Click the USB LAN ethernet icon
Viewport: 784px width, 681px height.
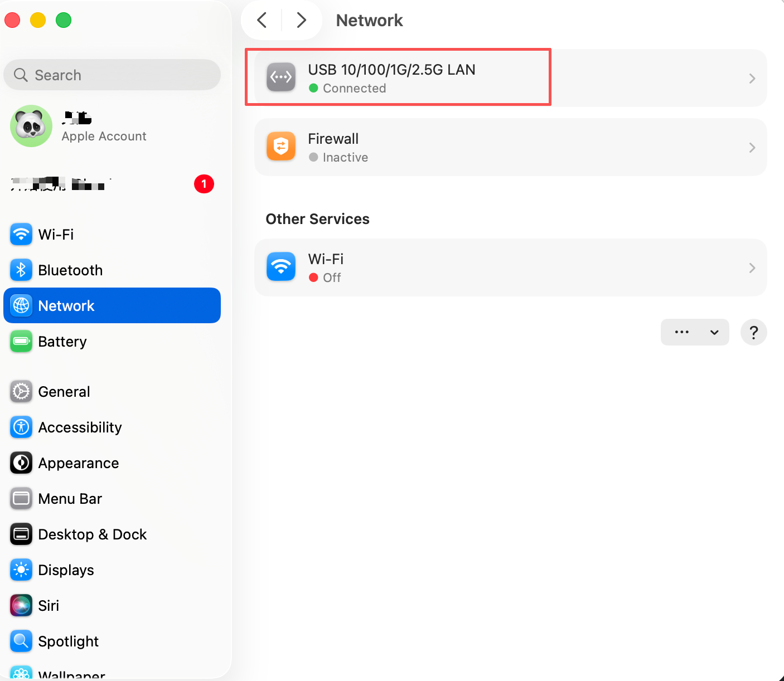(281, 77)
